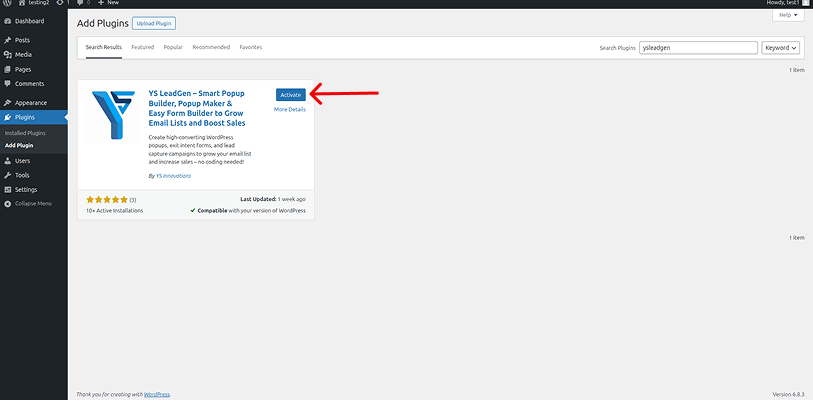Viewport: 813px width, 400px height.
Task: Switch to the Favorites tab
Action: [251, 47]
